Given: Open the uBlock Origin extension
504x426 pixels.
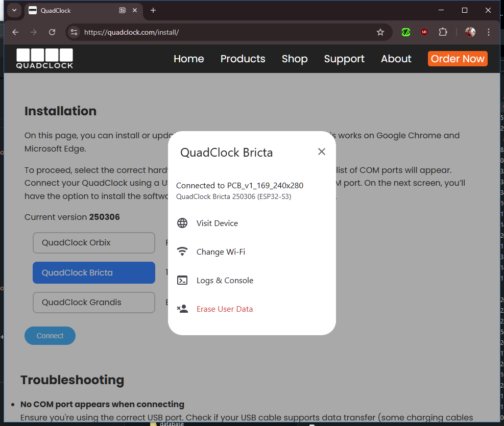Looking at the screenshot, I should (424, 32).
